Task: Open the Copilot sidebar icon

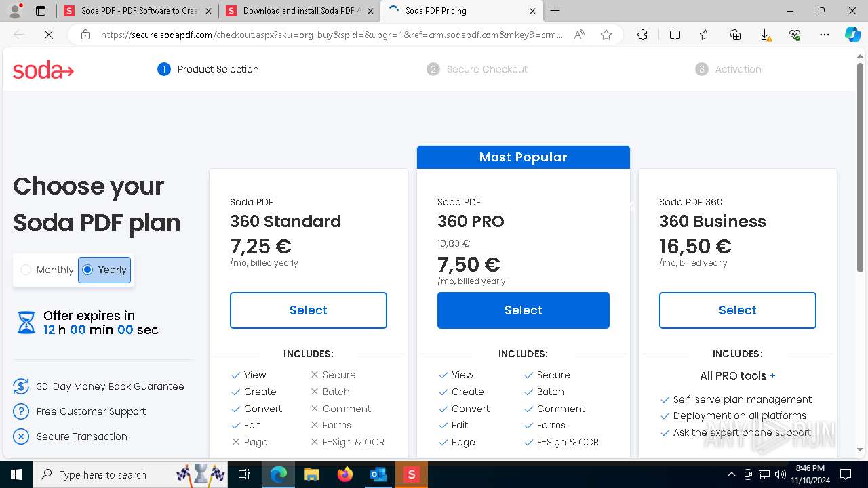Action: [x=852, y=35]
